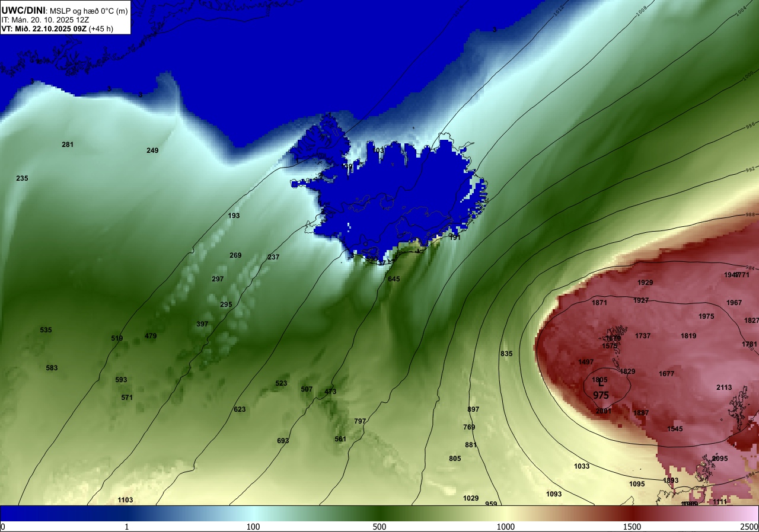The height and width of the screenshot is (532, 759).
Task: Click map value '1545'
Action: click(x=675, y=429)
